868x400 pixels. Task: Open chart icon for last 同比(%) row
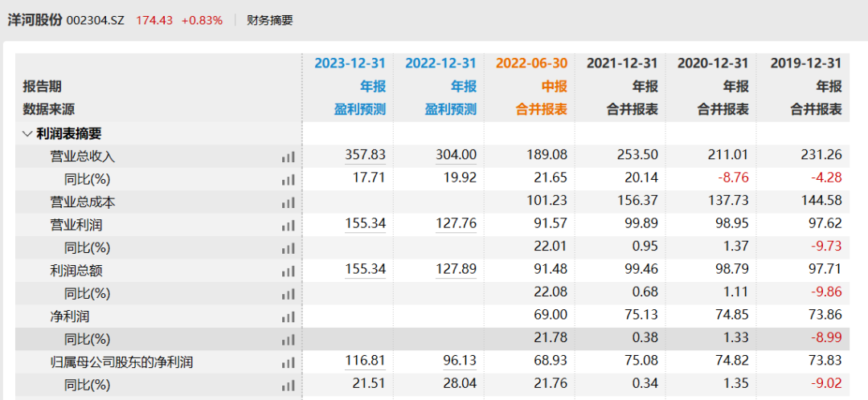point(288,386)
